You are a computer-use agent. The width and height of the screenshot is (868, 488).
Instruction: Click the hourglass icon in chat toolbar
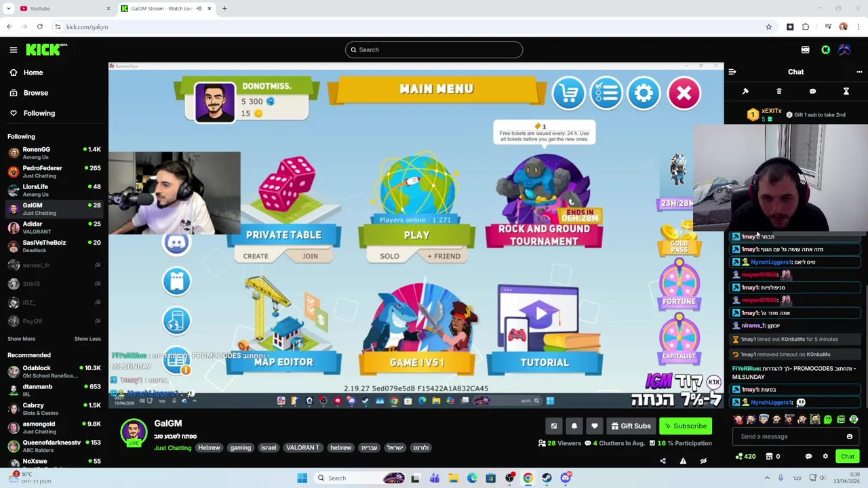coord(846,91)
